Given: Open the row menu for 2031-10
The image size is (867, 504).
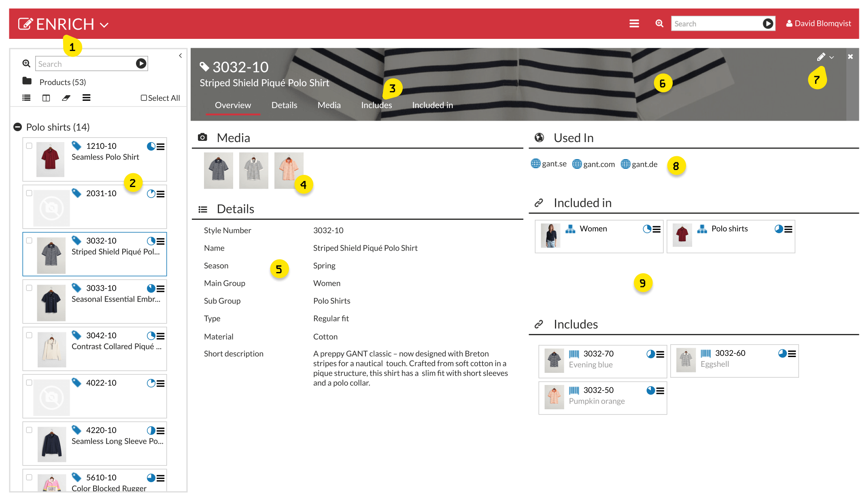Looking at the screenshot, I should click(161, 194).
